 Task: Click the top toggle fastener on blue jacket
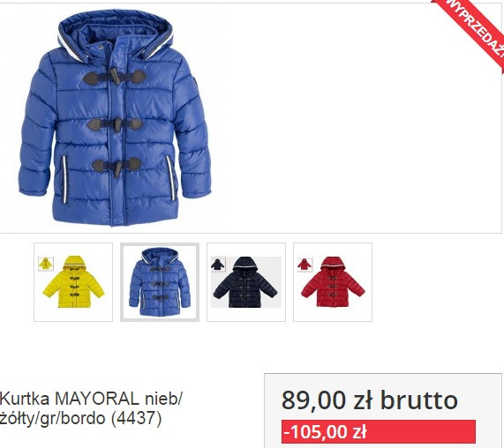click(x=115, y=78)
